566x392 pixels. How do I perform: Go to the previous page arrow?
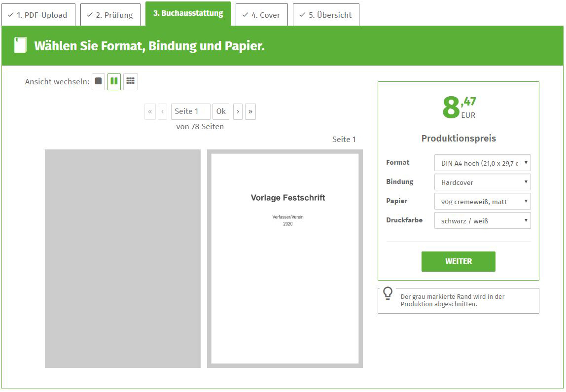pyautogui.click(x=162, y=111)
